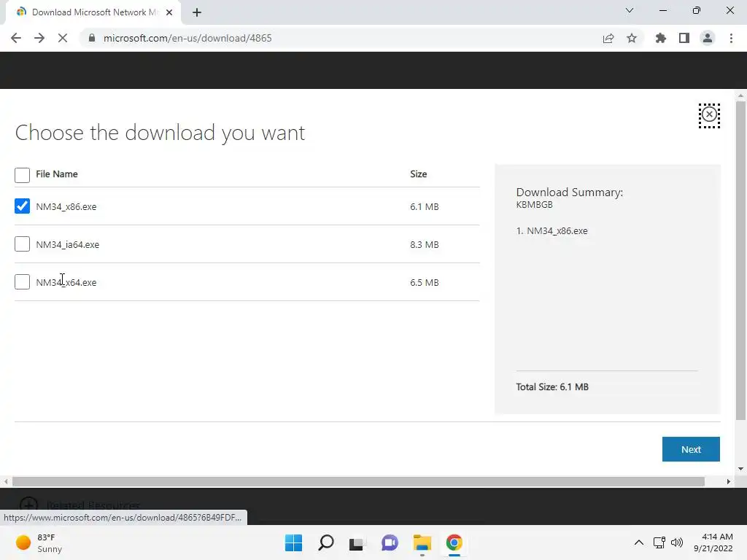
Task: Open network status tray icon
Action: click(x=659, y=542)
